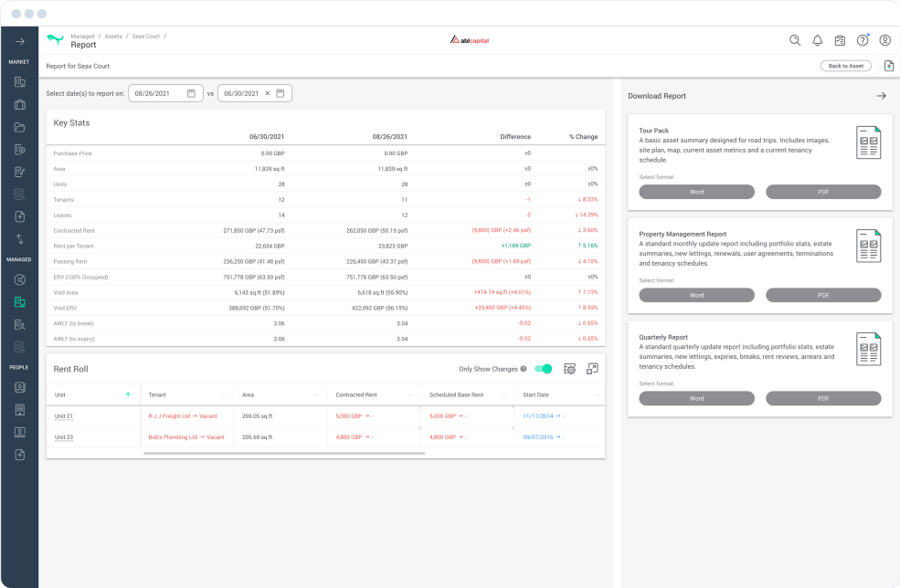
Task: Open the Market buildings icon in sidebar
Action: [x=19, y=82]
